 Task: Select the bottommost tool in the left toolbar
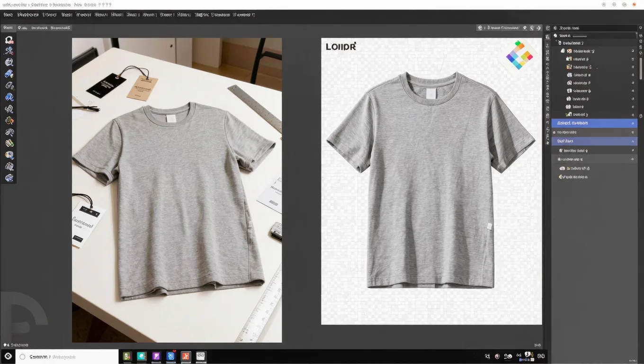[9, 178]
